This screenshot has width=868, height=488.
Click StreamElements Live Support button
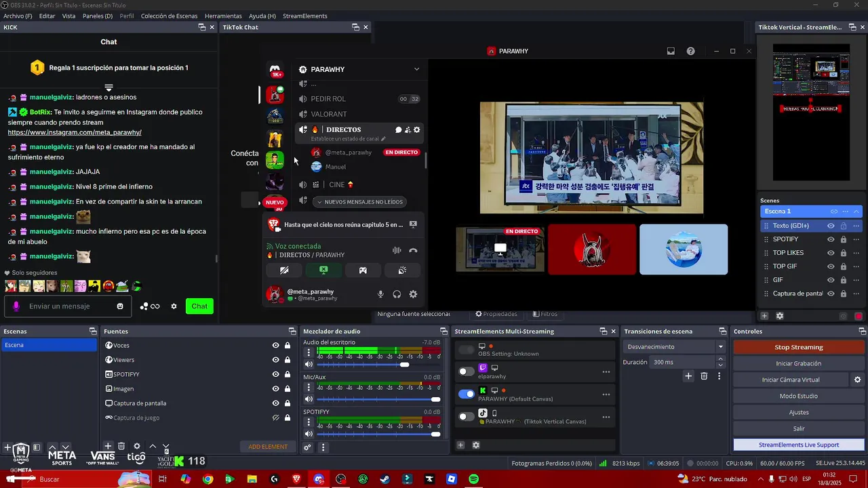799,445
